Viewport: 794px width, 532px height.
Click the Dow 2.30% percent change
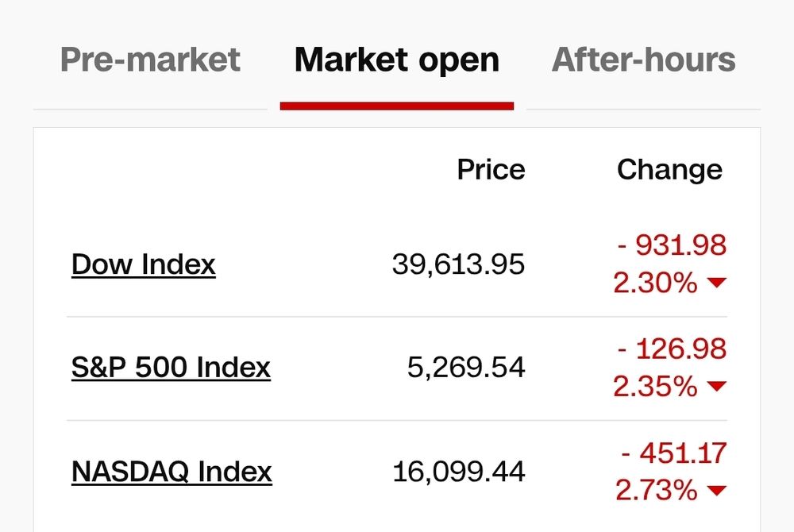(x=655, y=283)
